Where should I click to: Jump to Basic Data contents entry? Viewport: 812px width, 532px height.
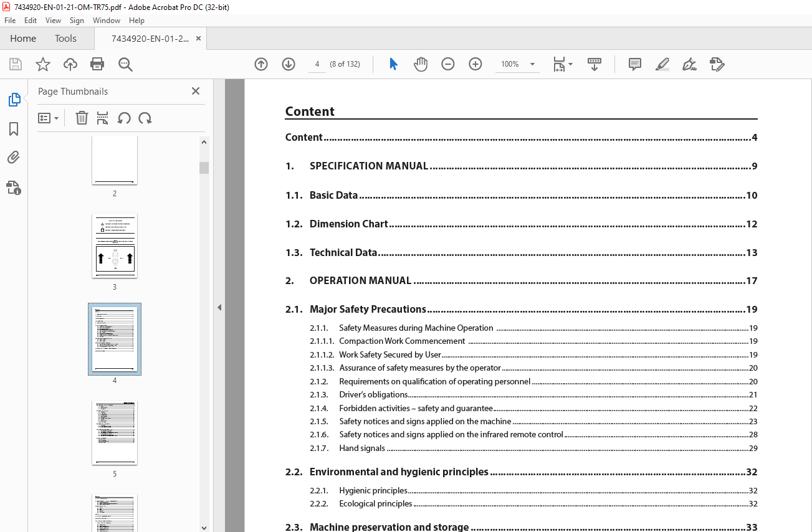(521, 195)
